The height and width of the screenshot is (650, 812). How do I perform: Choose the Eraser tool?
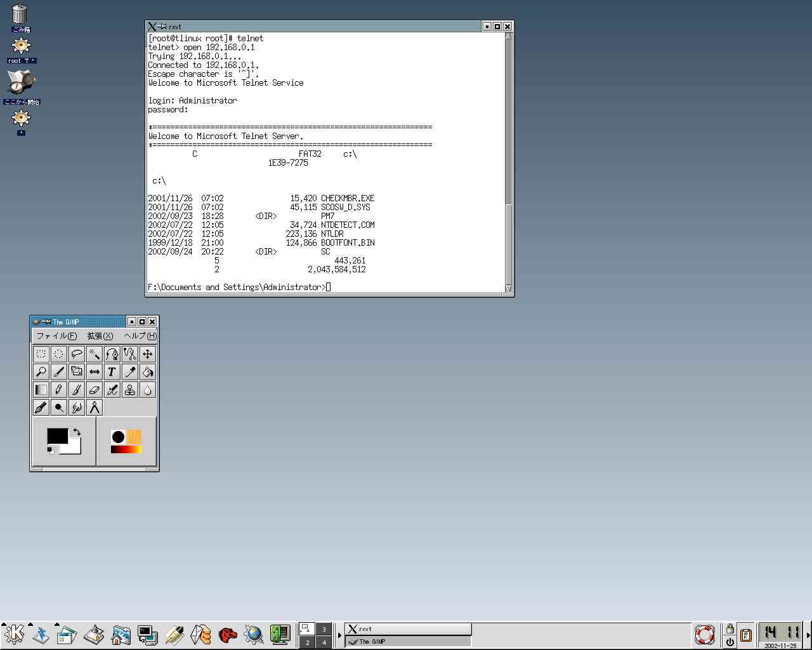pyautogui.click(x=95, y=390)
